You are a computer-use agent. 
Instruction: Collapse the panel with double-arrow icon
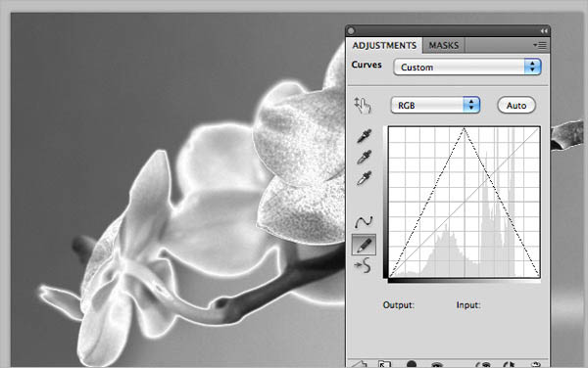tap(544, 31)
